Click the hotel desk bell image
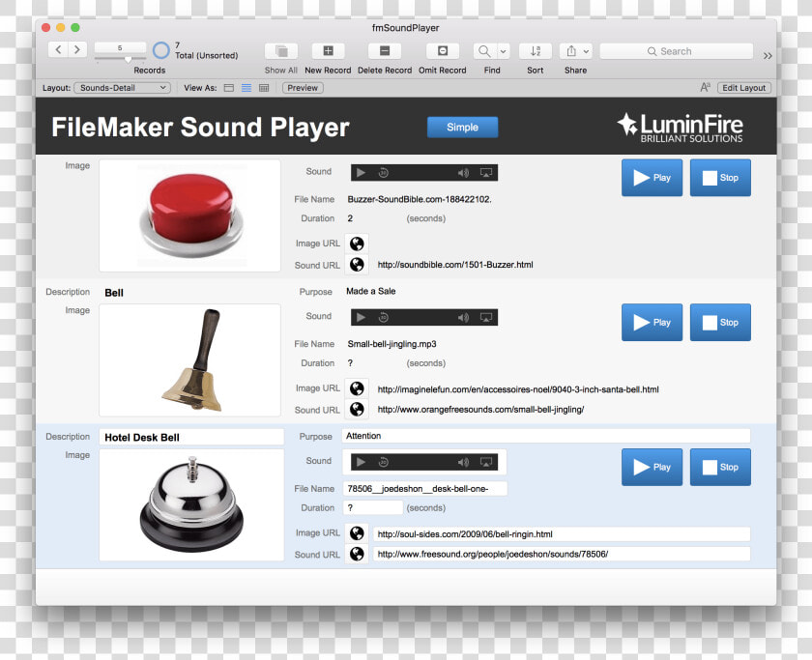The width and height of the screenshot is (812, 660). point(191,504)
